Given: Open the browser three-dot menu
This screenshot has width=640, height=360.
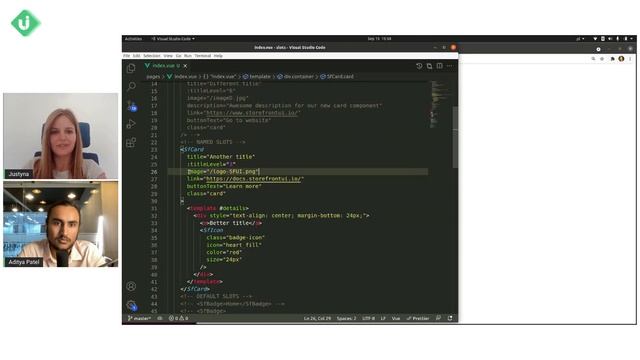Looking at the screenshot, I should coord(630,59).
